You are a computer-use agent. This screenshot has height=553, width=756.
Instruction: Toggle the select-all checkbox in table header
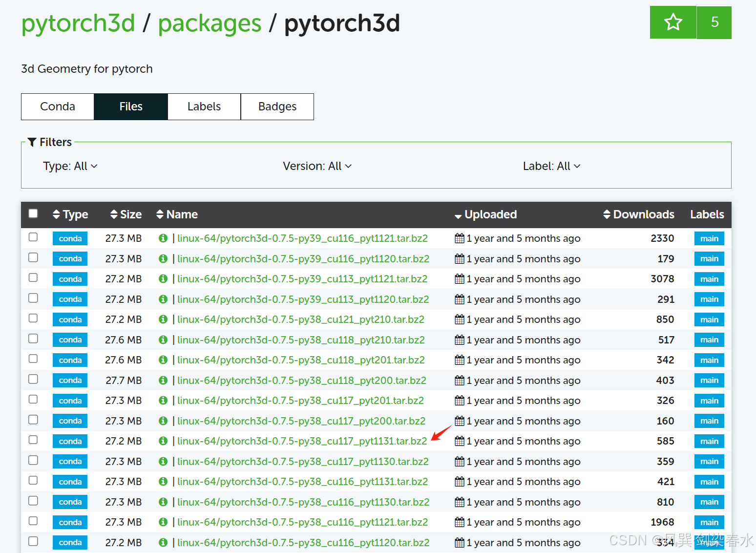click(x=33, y=213)
